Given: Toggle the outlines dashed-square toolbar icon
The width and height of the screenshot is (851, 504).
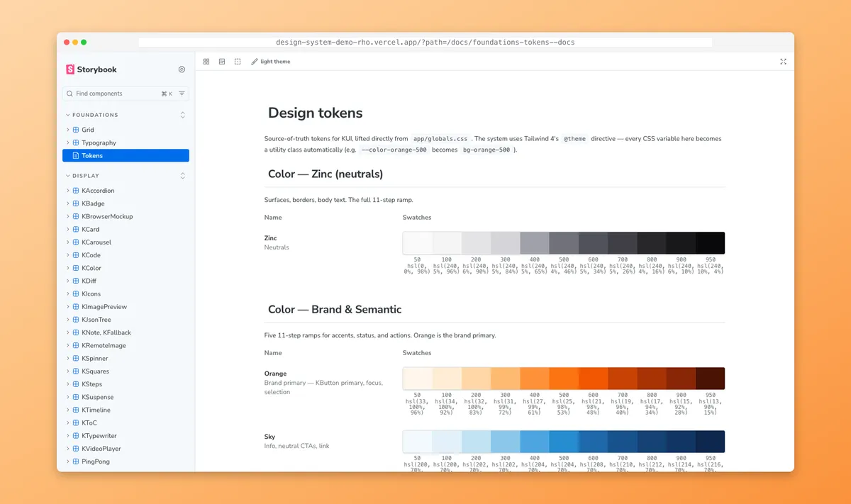Looking at the screenshot, I should tap(238, 62).
